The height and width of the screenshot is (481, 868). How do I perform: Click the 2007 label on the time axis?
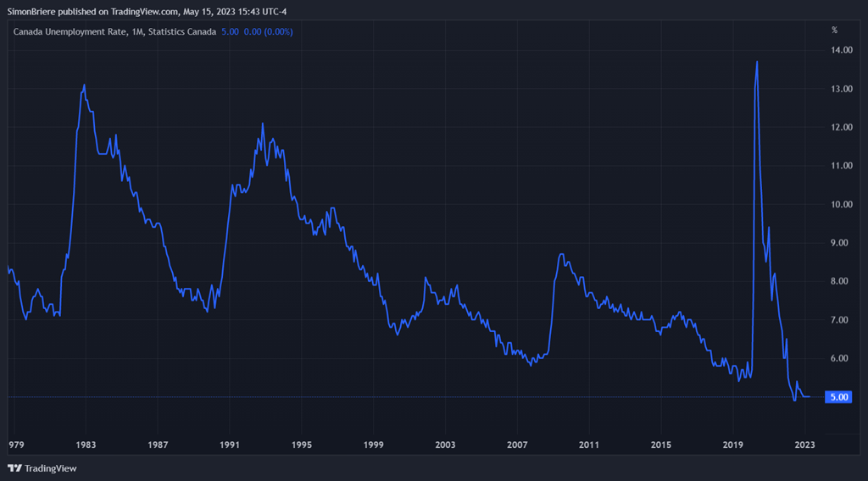tap(517, 445)
